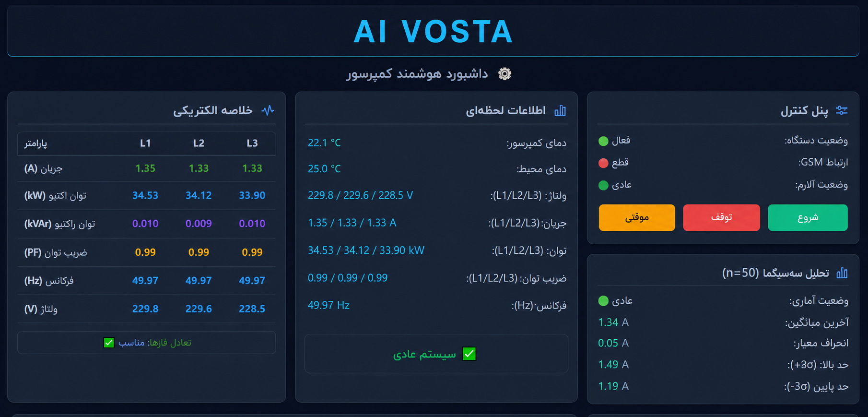Viewport: 868px width, 417px height.
Task: Click the sliders icon in control panel header
Action: [x=842, y=110]
